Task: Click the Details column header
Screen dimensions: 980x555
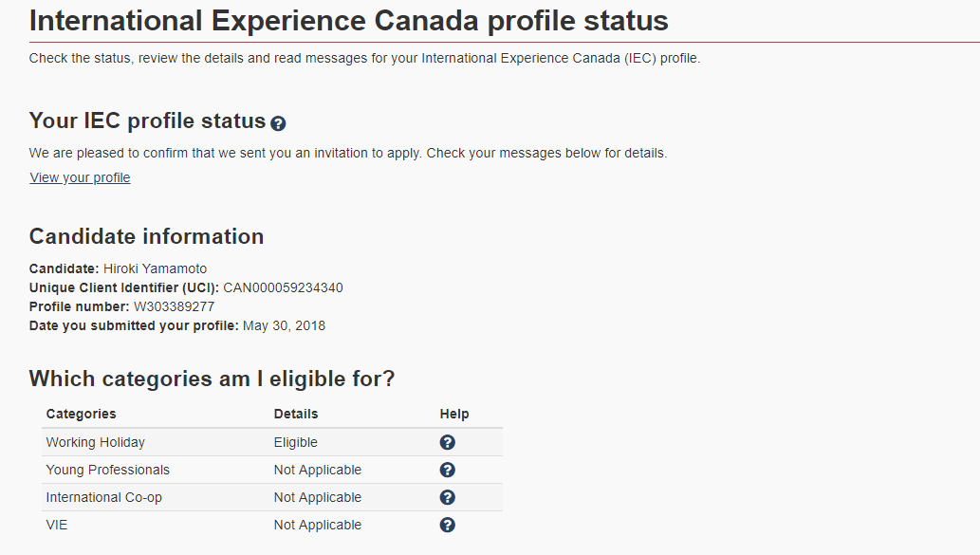Action: [296, 414]
